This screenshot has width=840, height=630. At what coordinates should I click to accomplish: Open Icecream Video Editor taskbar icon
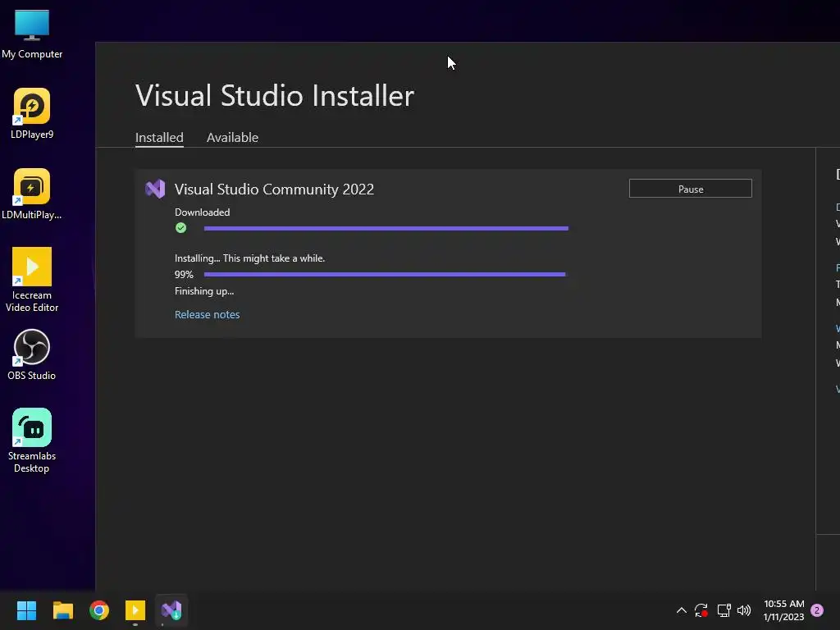[135, 610]
